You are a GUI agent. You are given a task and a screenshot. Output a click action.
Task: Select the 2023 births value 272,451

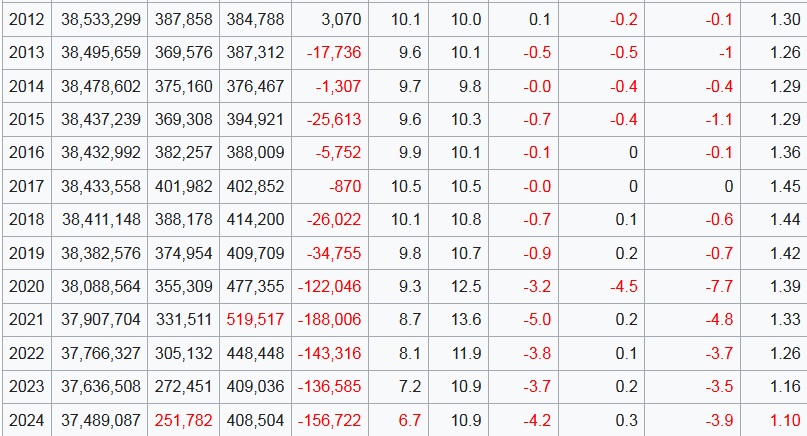(184, 387)
